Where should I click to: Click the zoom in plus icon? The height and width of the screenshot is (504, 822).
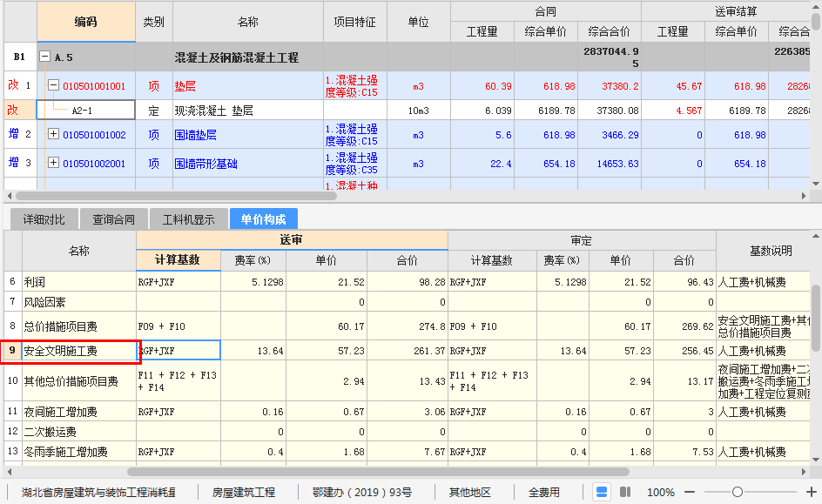tap(811, 493)
